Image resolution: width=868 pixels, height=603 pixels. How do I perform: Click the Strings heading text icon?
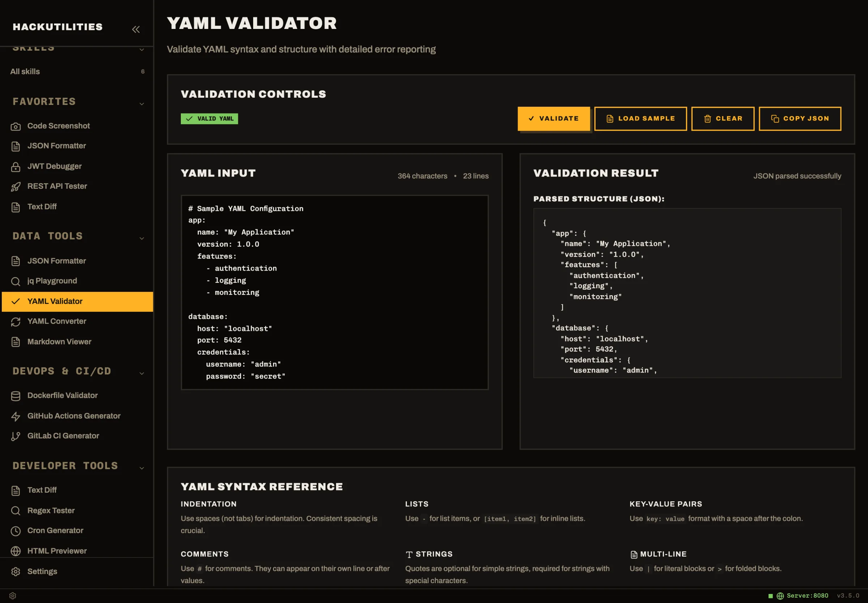tap(409, 555)
